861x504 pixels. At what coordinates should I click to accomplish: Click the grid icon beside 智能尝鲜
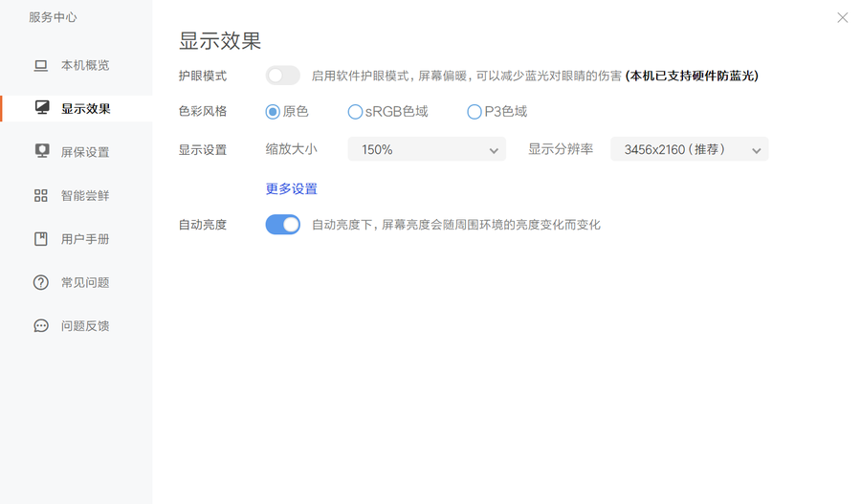pyautogui.click(x=41, y=195)
